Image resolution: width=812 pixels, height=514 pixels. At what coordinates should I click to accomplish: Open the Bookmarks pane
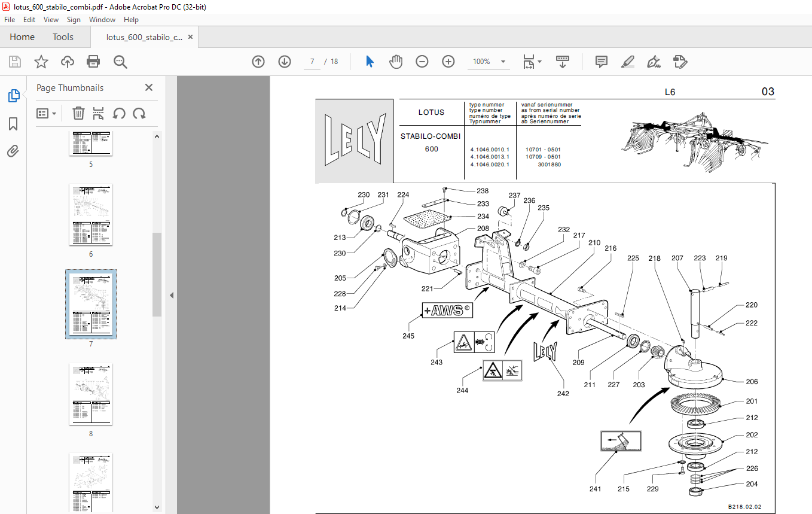point(13,124)
